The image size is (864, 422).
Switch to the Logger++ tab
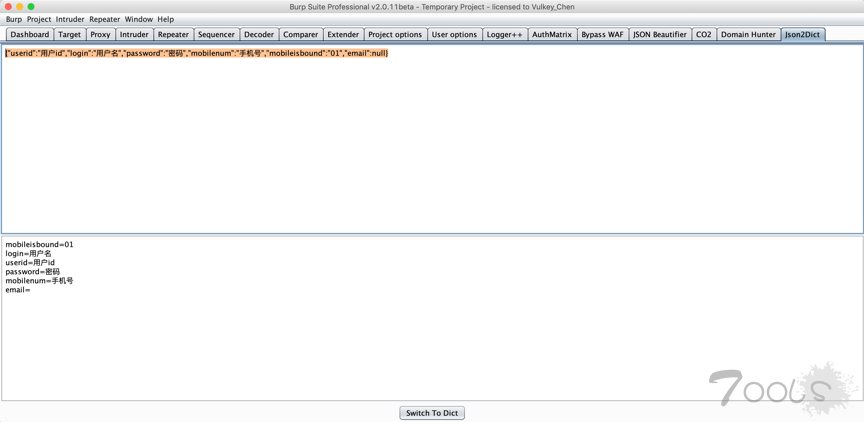click(504, 34)
